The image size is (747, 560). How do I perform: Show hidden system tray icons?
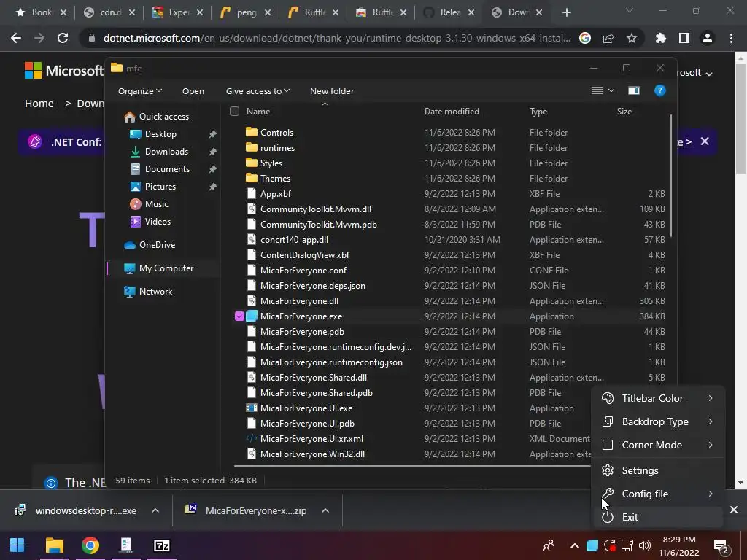(x=575, y=545)
